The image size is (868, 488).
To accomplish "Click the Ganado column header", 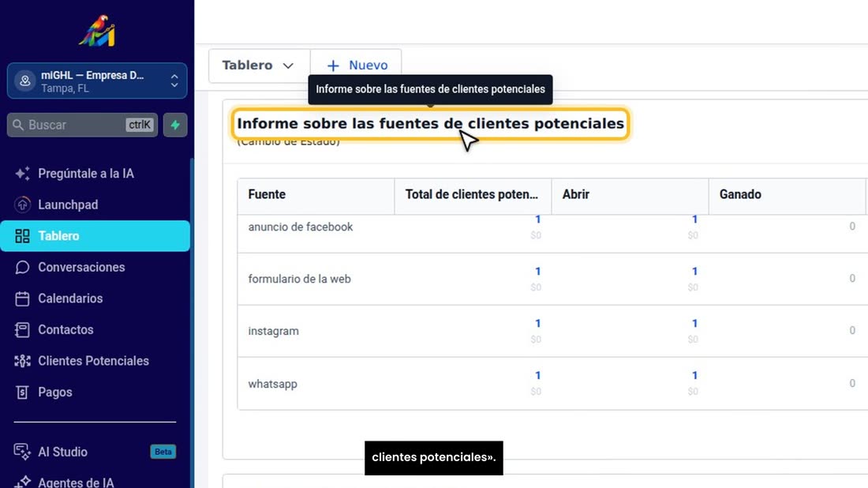I will (787, 194).
